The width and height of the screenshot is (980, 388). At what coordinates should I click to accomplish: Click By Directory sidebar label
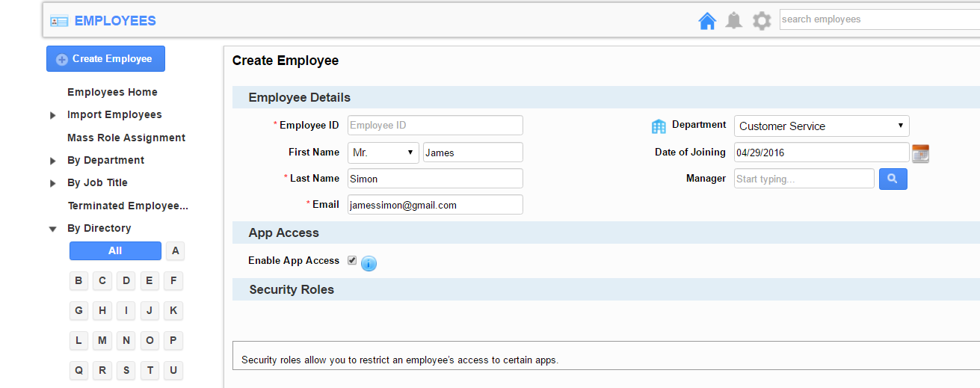[x=99, y=228]
